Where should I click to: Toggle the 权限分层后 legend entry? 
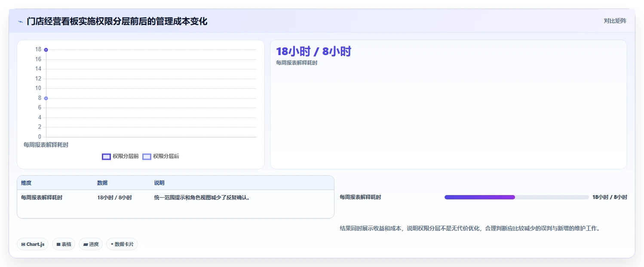tap(160, 156)
